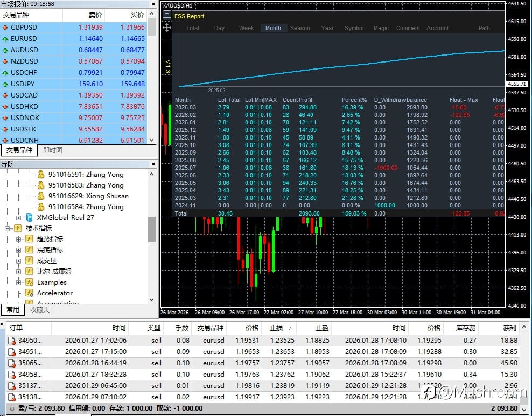
Task: Sort orders by the 获利 column header
Action: (x=499, y=328)
